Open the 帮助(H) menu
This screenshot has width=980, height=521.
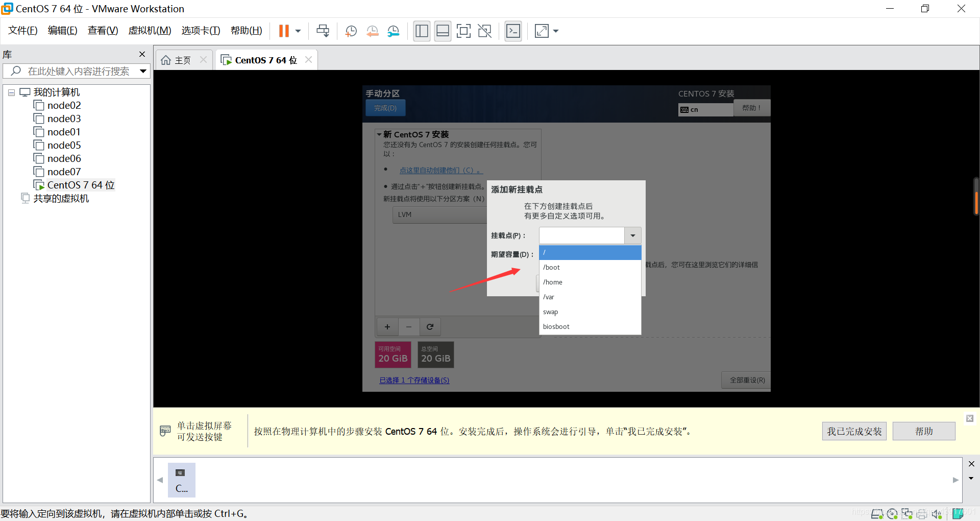click(246, 31)
